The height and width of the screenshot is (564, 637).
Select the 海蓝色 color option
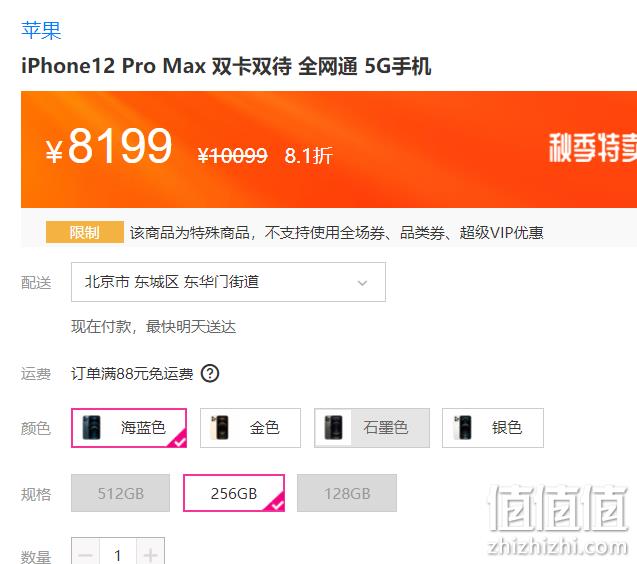pos(129,428)
